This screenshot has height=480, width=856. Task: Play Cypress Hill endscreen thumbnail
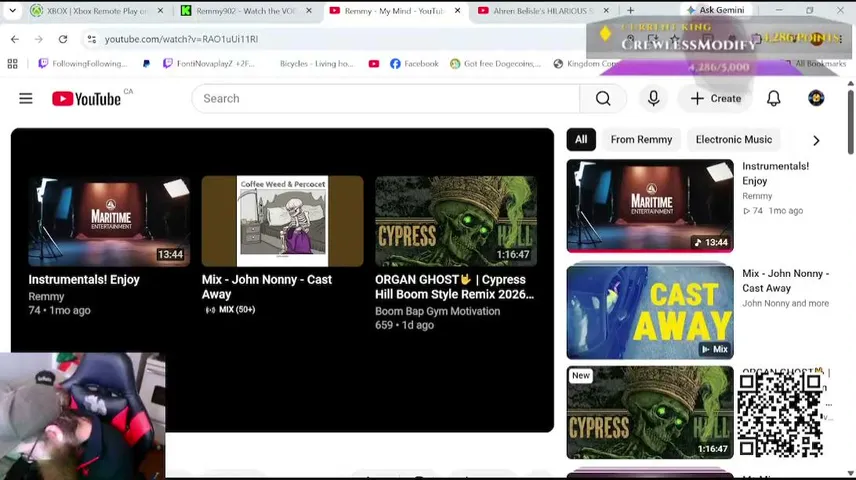pos(456,221)
